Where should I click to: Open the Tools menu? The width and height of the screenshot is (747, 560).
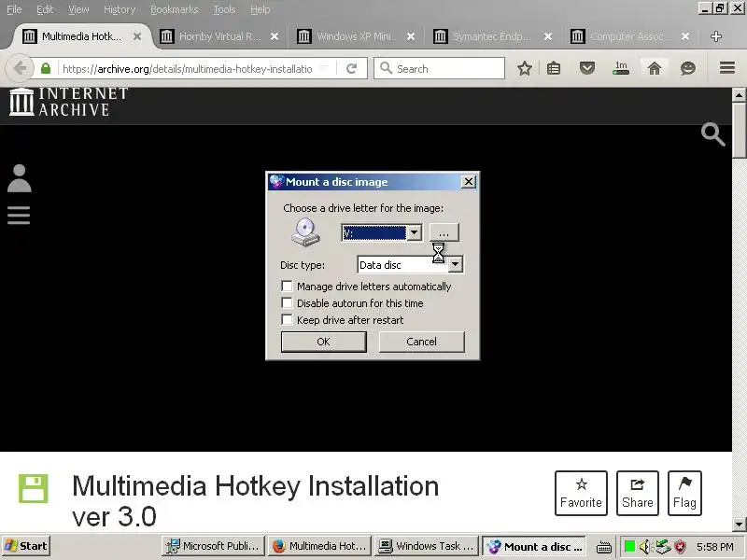(224, 9)
